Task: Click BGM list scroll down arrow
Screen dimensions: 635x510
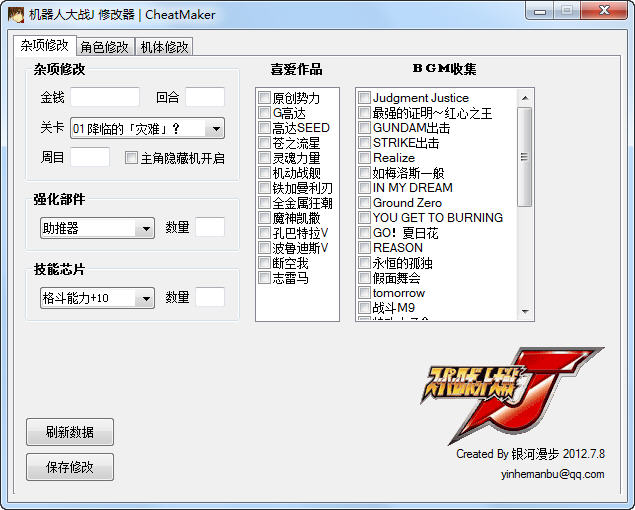Action: (x=525, y=312)
